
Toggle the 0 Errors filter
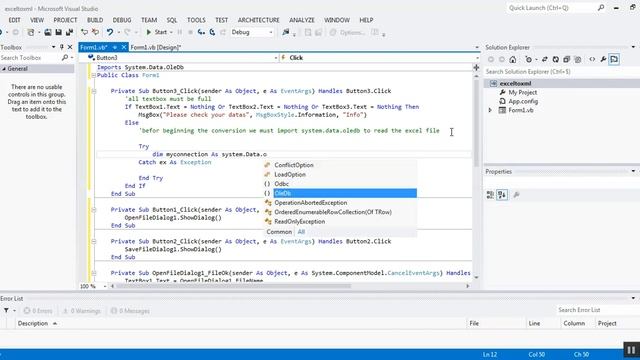click(38, 311)
